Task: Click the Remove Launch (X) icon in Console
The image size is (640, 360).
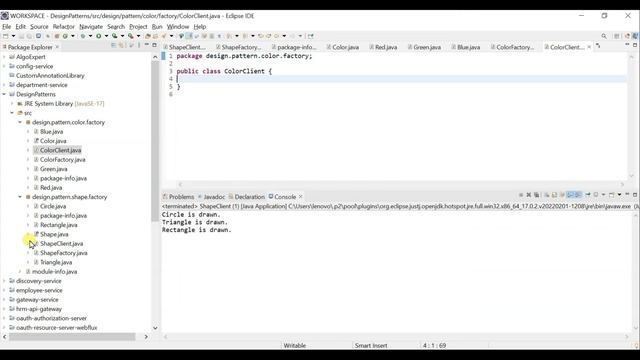Action: (529, 195)
